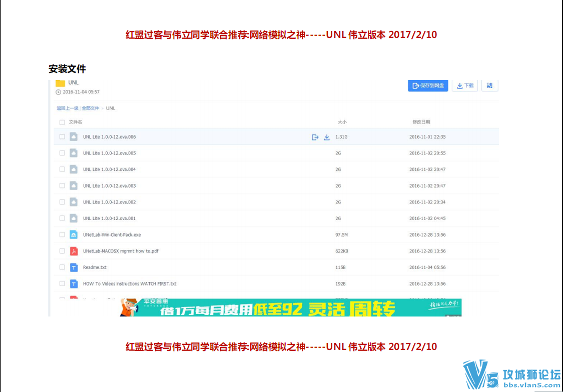Check the box for UNL Lite ova.005
This screenshot has width=563, height=392.
pos(62,153)
